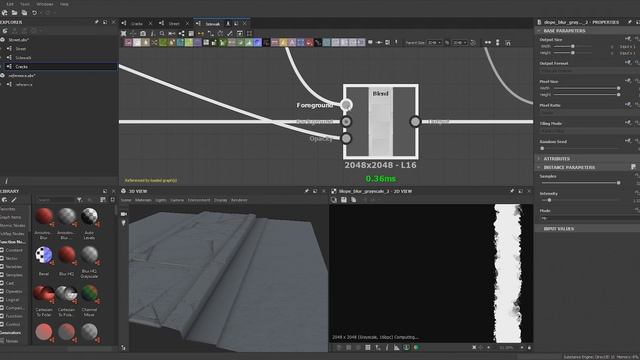Viewport: 640px width, 360px height.
Task: Select the Channel Mixer thumbnail in Library
Action: 89,293
